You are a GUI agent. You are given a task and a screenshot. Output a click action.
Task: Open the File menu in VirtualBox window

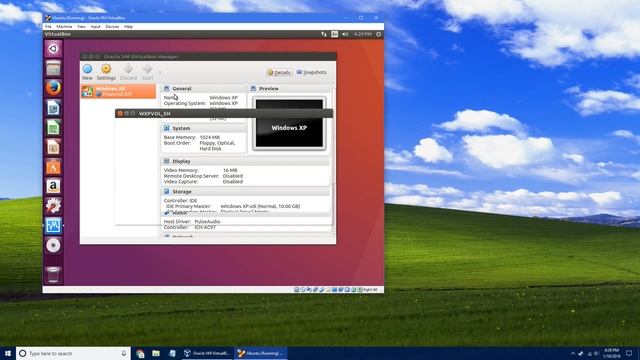tap(48, 27)
